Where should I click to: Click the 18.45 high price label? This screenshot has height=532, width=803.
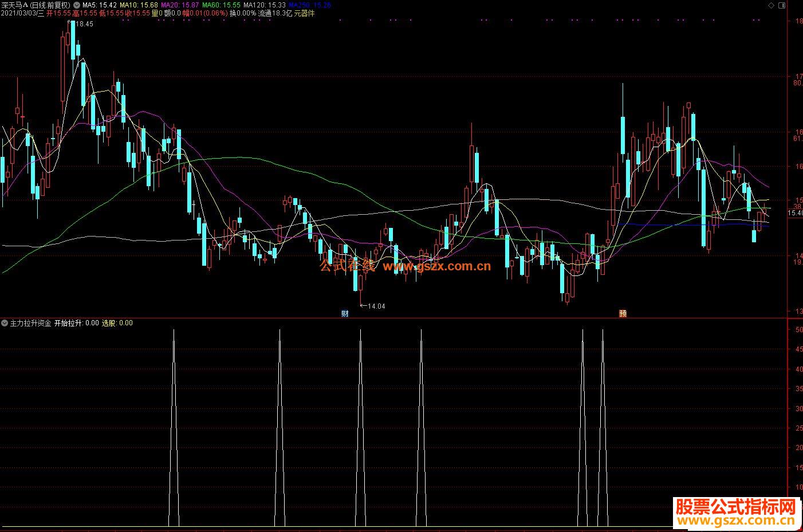click(x=84, y=24)
